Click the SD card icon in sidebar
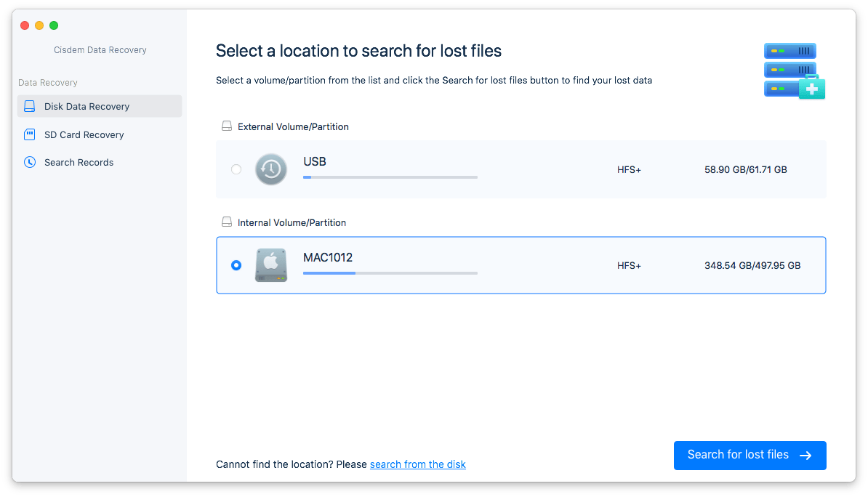This screenshot has height=497, width=868. coord(29,134)
